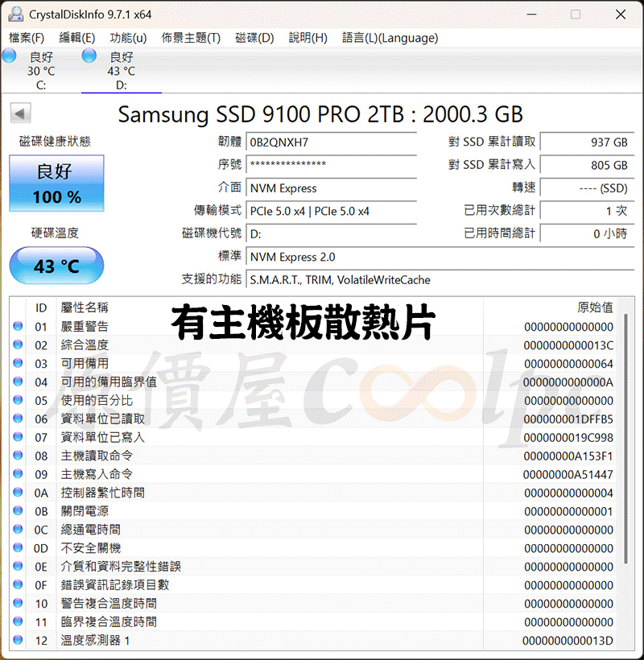The height and width of the screenshot is (660, 644).
Task: Click the previous disk arrow button
Action: click(20, 113)
